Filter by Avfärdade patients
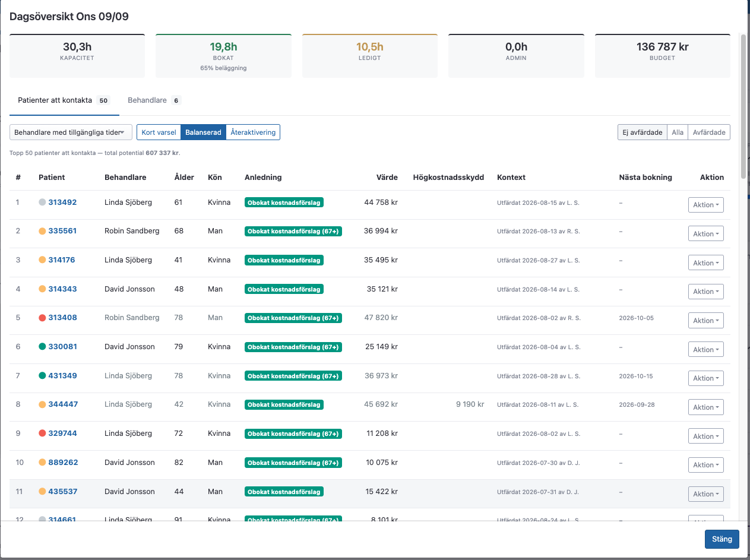This screenshot has height=560, width=750. pos(709,132)
